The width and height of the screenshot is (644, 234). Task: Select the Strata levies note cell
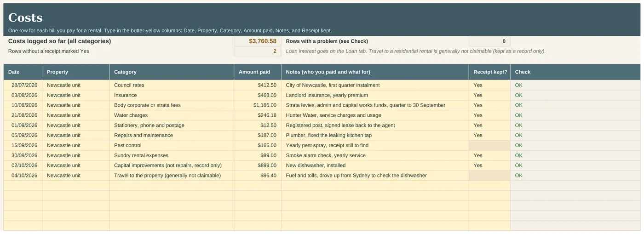(x=375, y=105)
